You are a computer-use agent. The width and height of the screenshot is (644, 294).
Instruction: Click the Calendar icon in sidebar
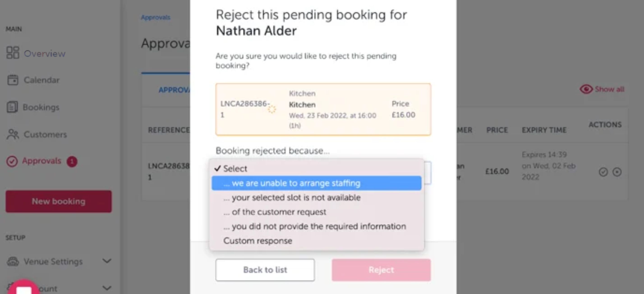[12, 80]
